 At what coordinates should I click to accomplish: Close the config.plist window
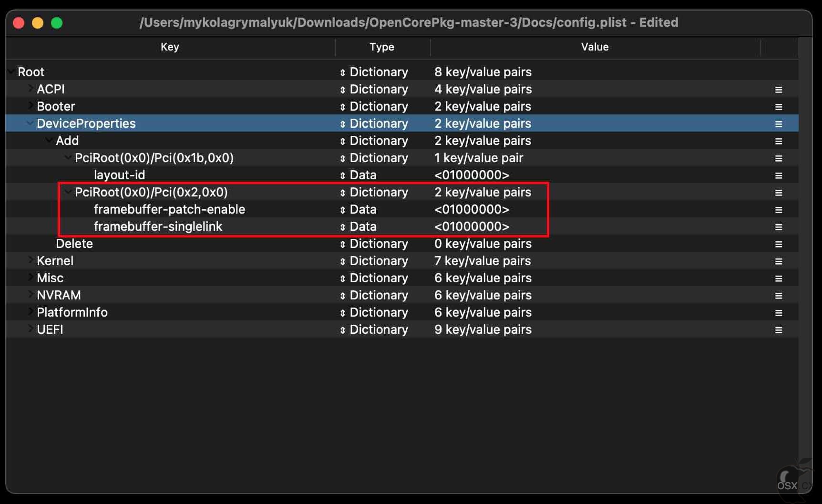[x=19, y=23]
